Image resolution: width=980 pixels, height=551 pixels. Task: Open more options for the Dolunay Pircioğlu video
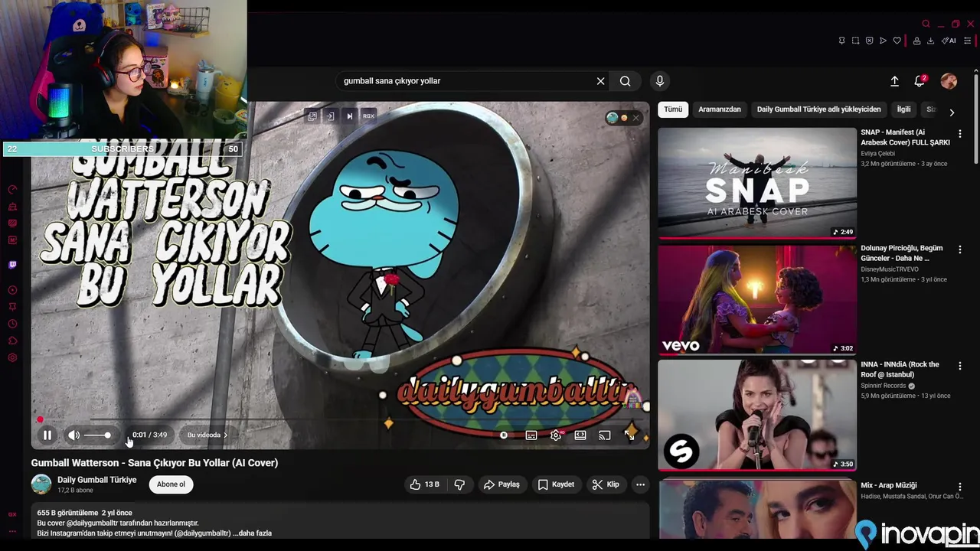959,249
